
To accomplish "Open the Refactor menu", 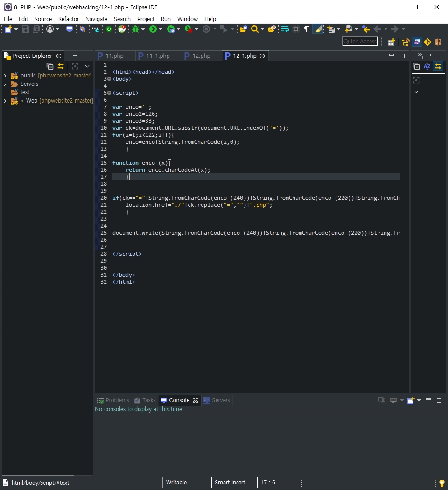I will tap(69, 19).
